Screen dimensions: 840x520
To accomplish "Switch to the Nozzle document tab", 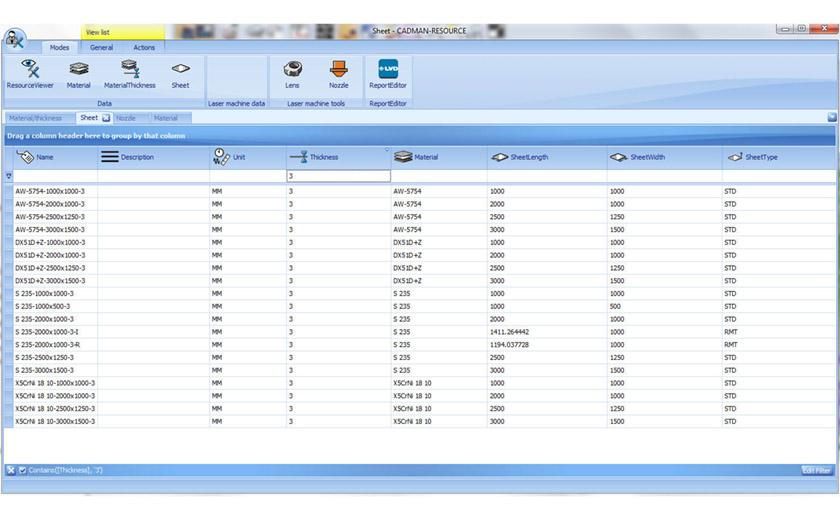I will [x=126, y=118].
